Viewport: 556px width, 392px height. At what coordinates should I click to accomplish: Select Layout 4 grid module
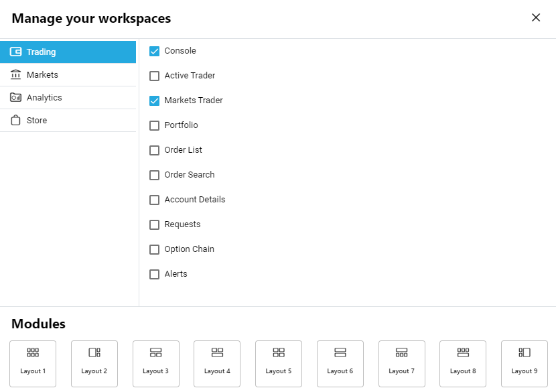tap(217, 363)
